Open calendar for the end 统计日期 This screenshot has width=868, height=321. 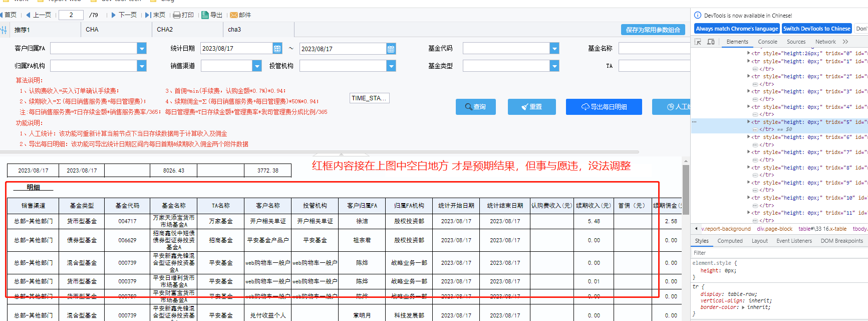coord(391,49)
